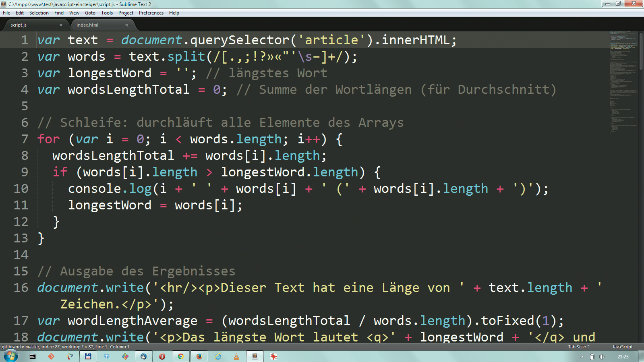
Task: Click the Show desktop button
Action: [x=641, y=357]
